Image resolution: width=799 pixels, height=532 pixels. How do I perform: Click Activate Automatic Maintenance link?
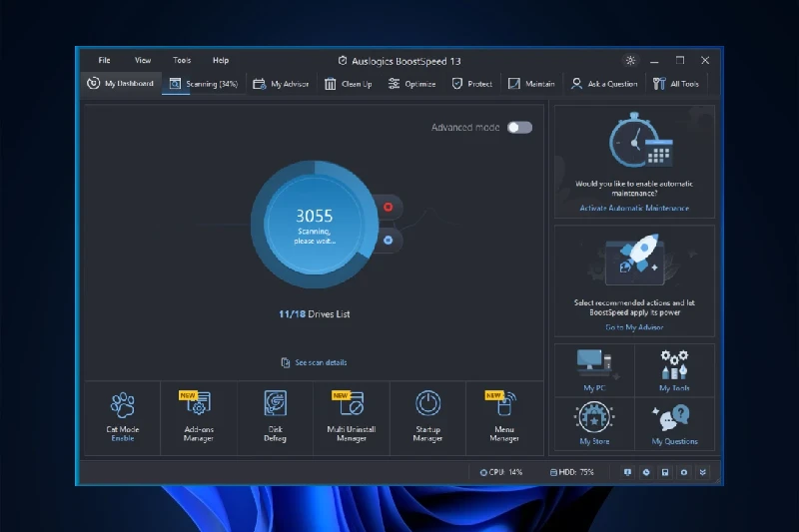634,208
